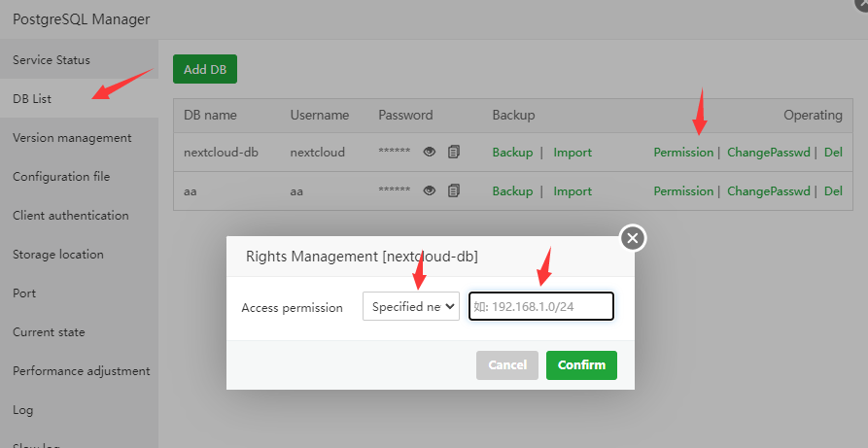Import data into aa database

click(573, 191)
